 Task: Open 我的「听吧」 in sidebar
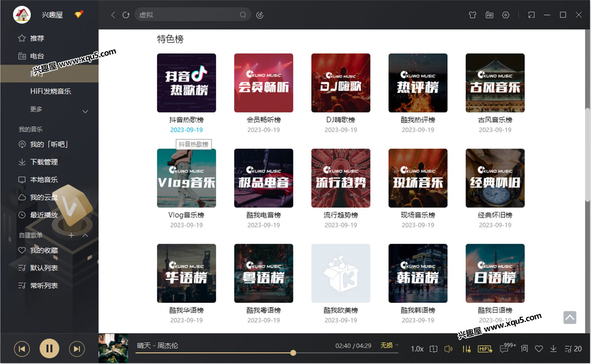pyautogui.click(x=49, y=144)
